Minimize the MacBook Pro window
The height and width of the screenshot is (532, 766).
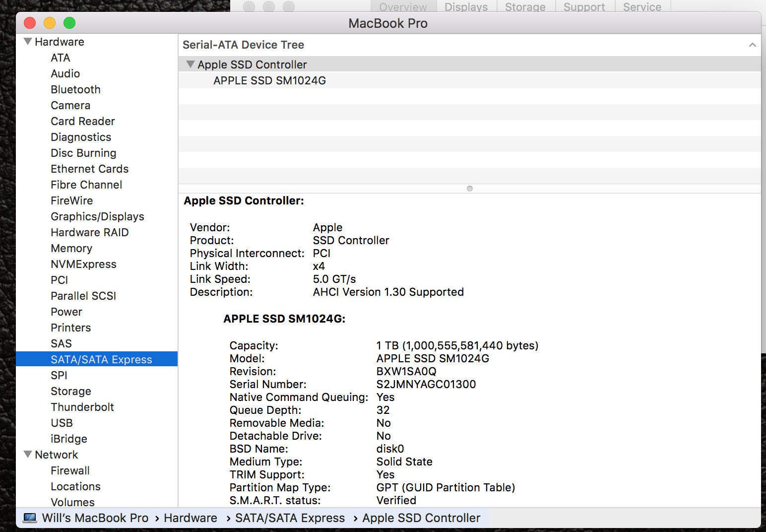(x=50, y=23)
